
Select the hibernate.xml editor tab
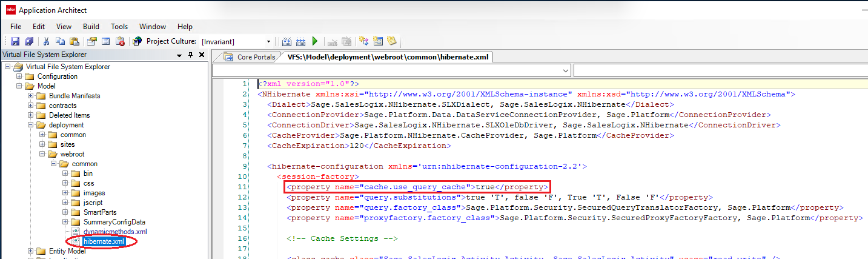388,57
